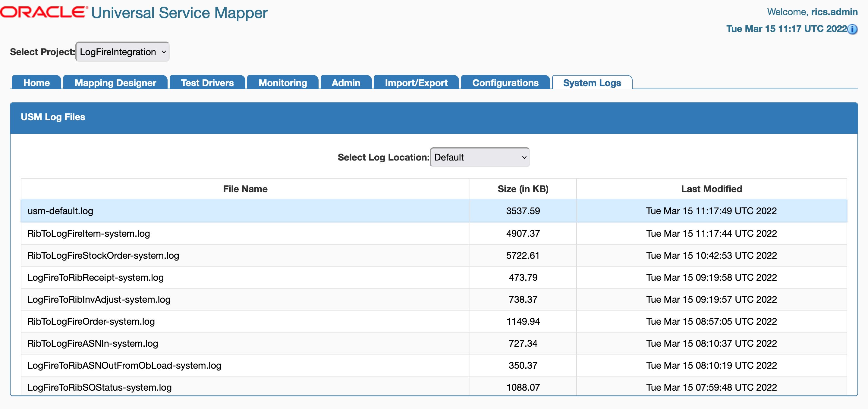The image size is (868, 409).
Task: Go to the Admin tab
Action: [346, 83]
